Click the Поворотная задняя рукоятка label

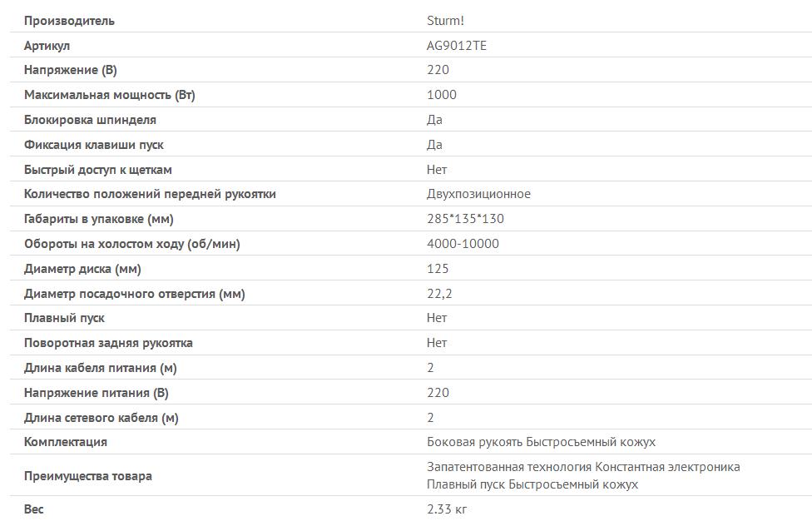tap(107, 344)
